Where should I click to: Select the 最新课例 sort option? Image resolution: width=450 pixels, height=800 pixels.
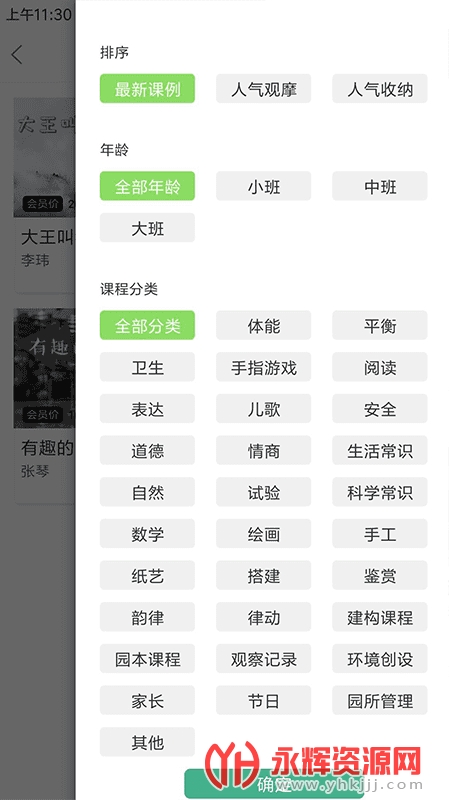(x=147, y=89)
